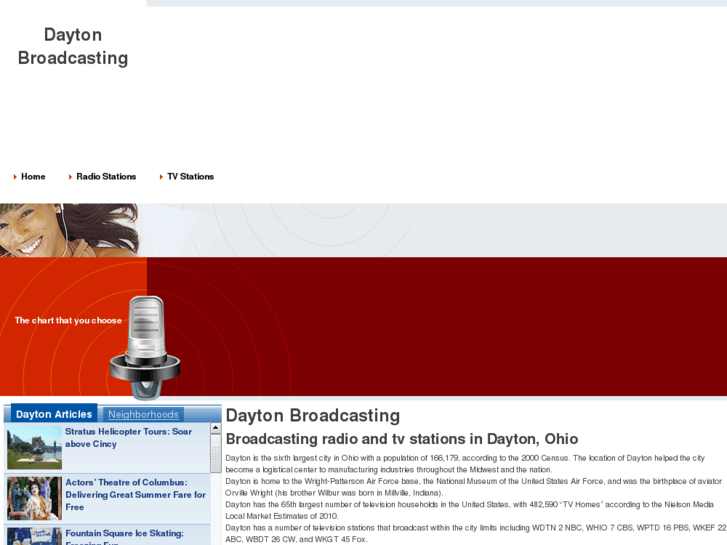Click the 'WDTN 2 NBC' stations sentence
This screenshot has height=545, width=727.
476,533
